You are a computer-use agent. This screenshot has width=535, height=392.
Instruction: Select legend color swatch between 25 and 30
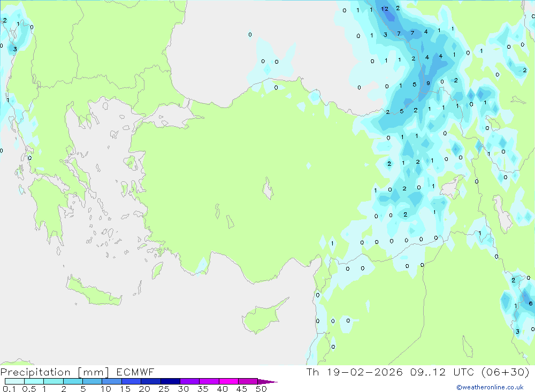point(170,381)
